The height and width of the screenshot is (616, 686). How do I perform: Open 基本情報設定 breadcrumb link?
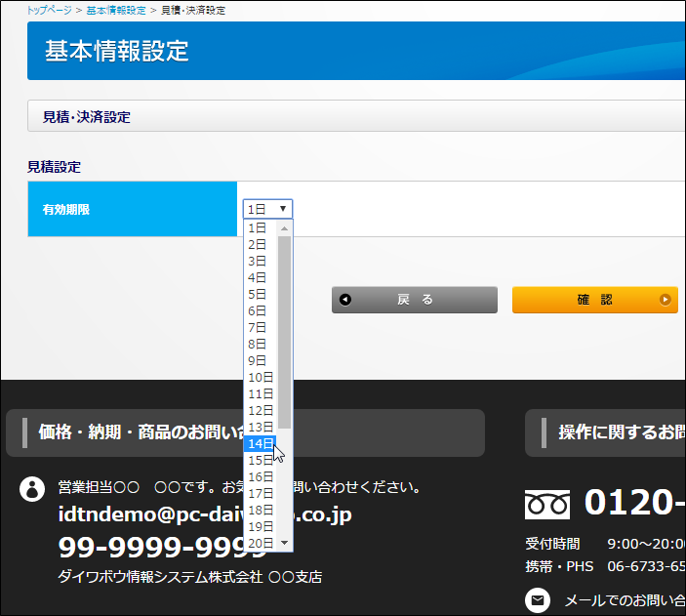pyautogui.click(x=116, y=10)
